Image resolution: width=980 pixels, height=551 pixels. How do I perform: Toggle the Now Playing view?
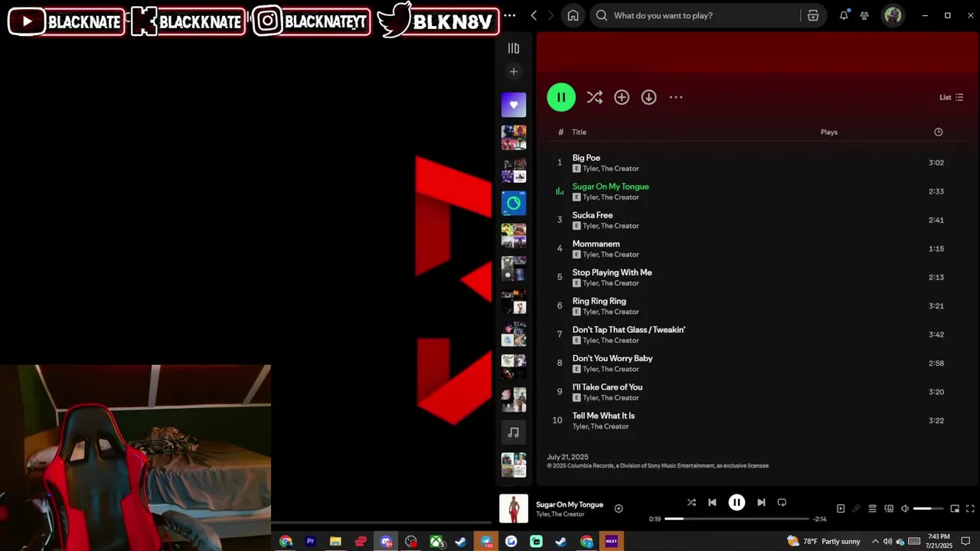(841, 509)
